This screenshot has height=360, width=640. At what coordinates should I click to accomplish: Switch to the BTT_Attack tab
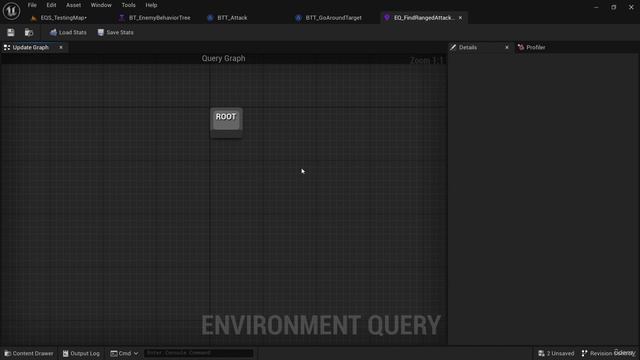232,18
